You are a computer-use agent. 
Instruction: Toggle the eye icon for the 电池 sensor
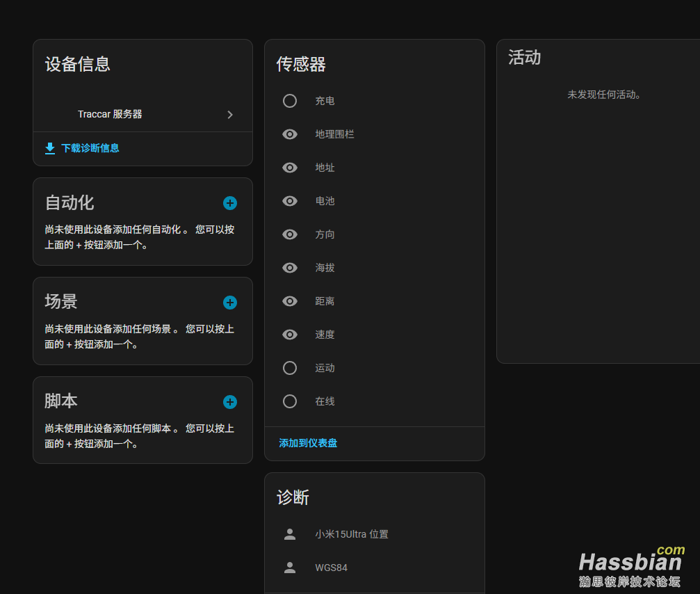[x=289, y=200]
